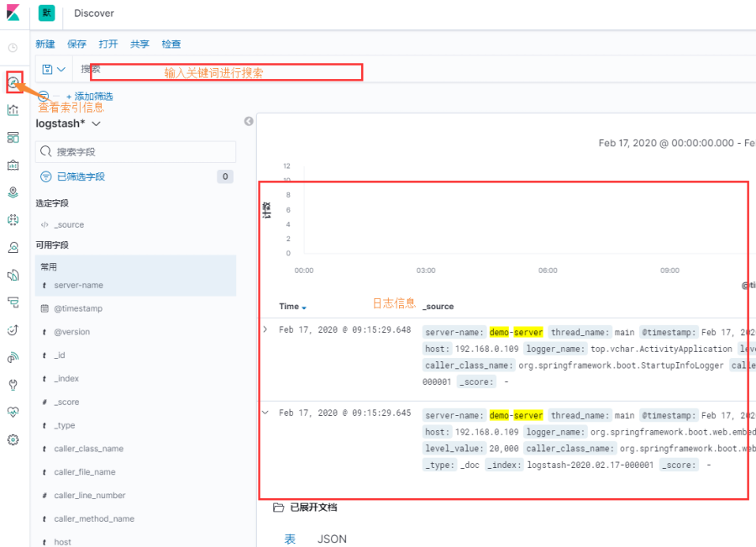Select caller_file_name field in list
This screenshot has height=547, width=756.
[x=85, y=471]
